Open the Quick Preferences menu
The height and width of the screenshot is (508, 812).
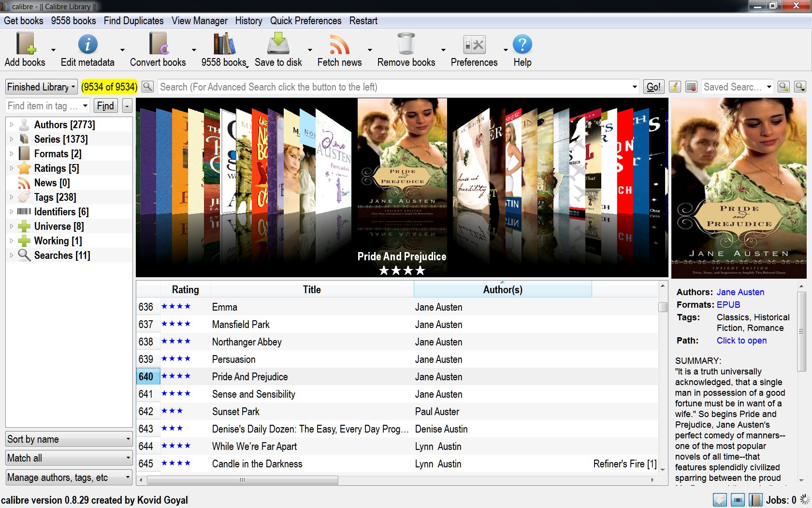(306, 21)
